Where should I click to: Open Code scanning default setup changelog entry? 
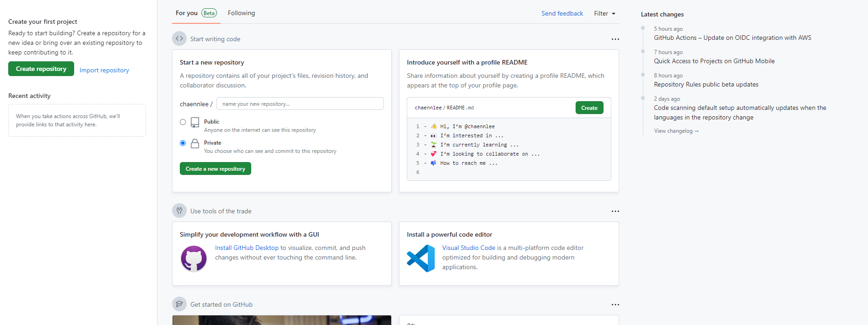click(740, 113)
